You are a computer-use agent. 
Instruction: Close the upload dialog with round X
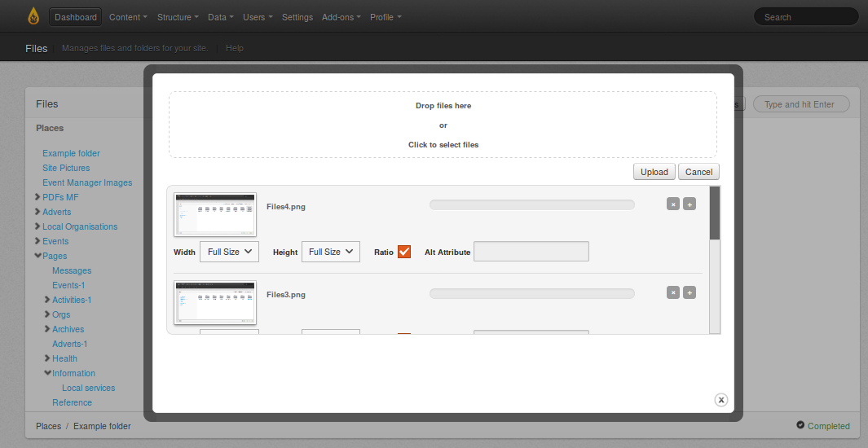coord(720,400)
